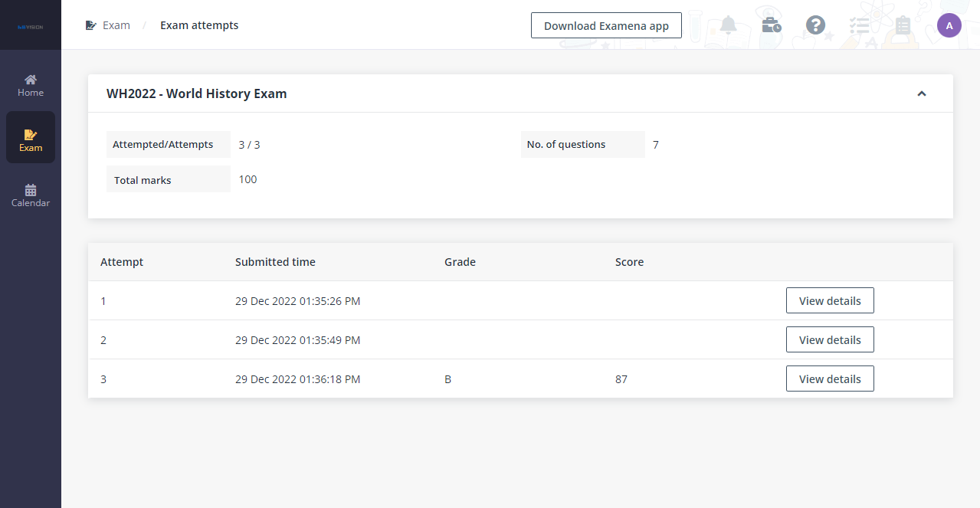Open the briefcase with clock icon
Image resolution: width=980 pixels, height=508 pixels.
(x=771, y=25)
